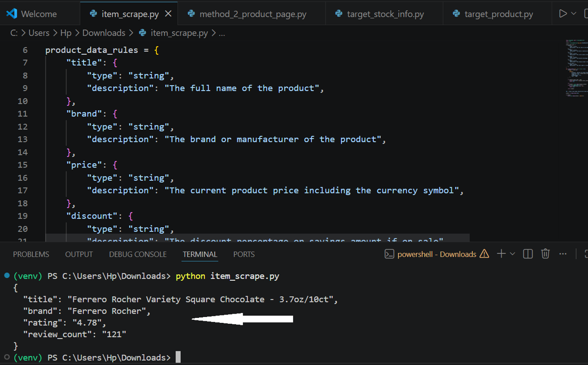Show the PROBLEMS panel
Viewport: 588px width, 365px height.
[31, 254]
